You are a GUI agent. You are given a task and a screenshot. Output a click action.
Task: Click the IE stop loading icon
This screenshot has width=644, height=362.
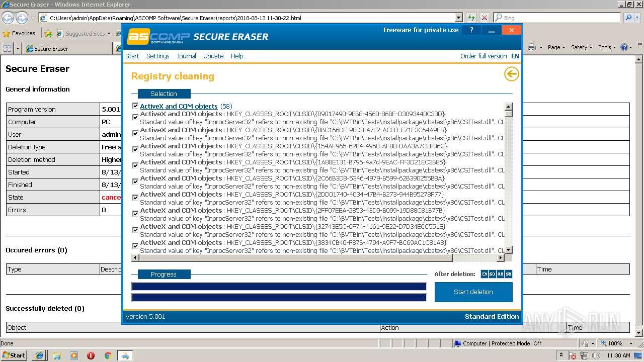[x=484, y=18]
